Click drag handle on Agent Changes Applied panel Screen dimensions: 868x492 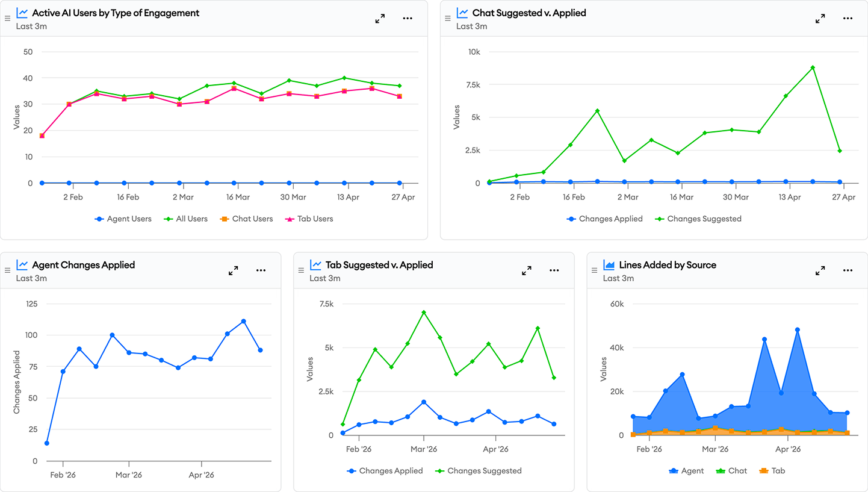point(8,271)
